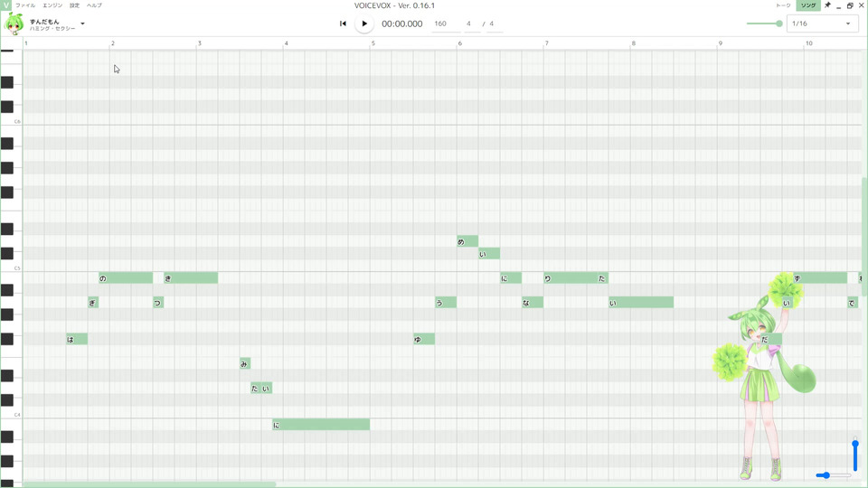
Task: Click the C6 piano key
Action: click(x=11, y=119)
